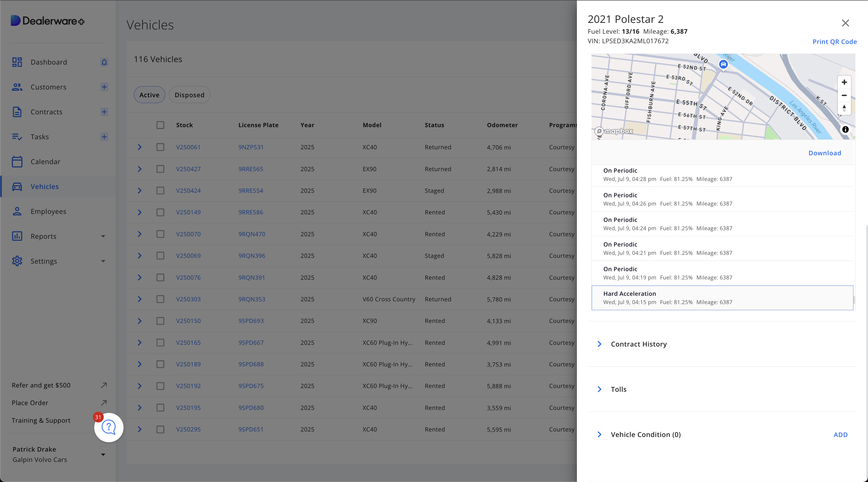The width and height of the screenshot is (868, 482).
Task: Expand row for stock V250069
Action: point(139,256)
